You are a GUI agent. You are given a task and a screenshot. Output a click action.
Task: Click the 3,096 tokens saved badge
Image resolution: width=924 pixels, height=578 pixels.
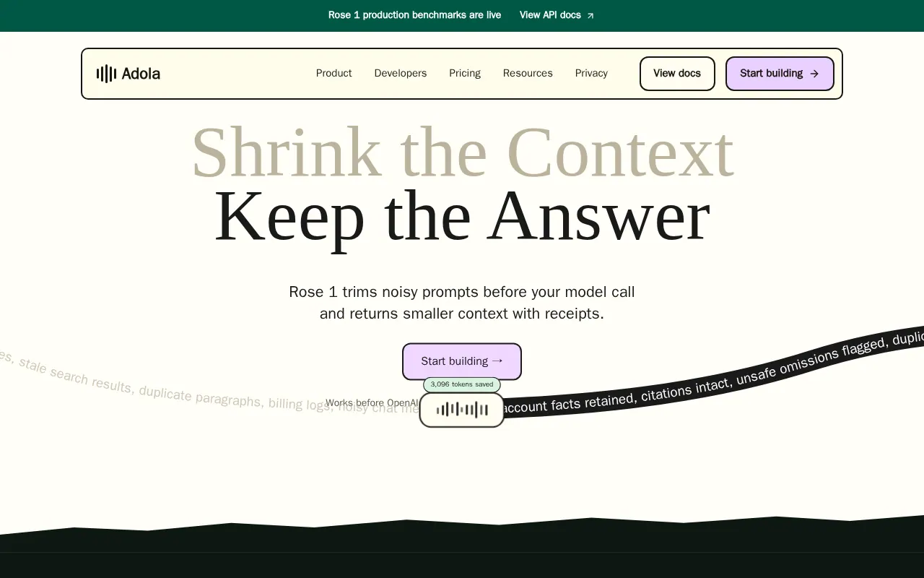pos(462,384)
